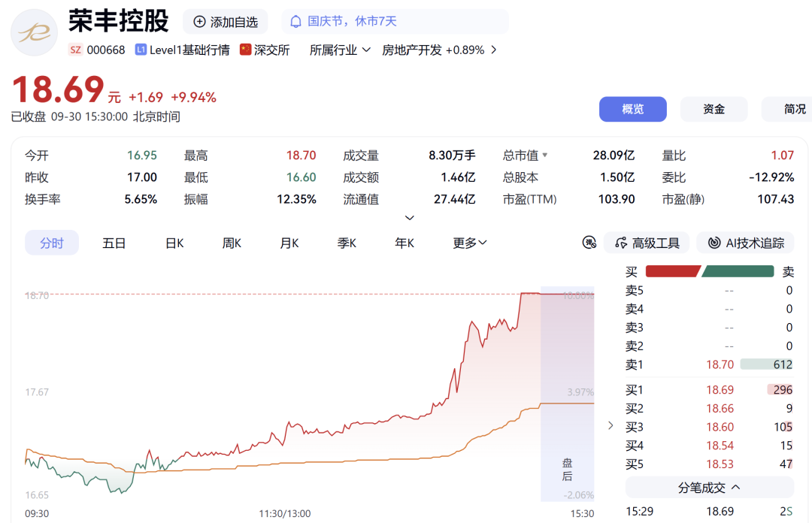Open the 资金 tab

[714, 109]
